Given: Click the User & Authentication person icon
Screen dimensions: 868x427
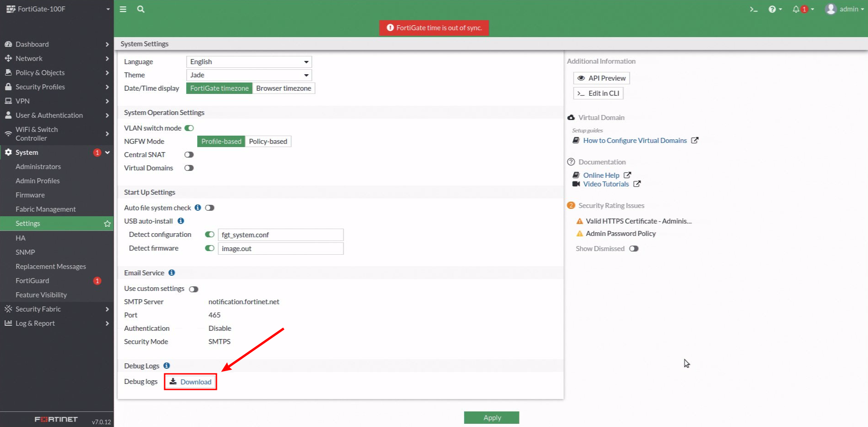Looking at the screenshot, I should coord(8,115).
